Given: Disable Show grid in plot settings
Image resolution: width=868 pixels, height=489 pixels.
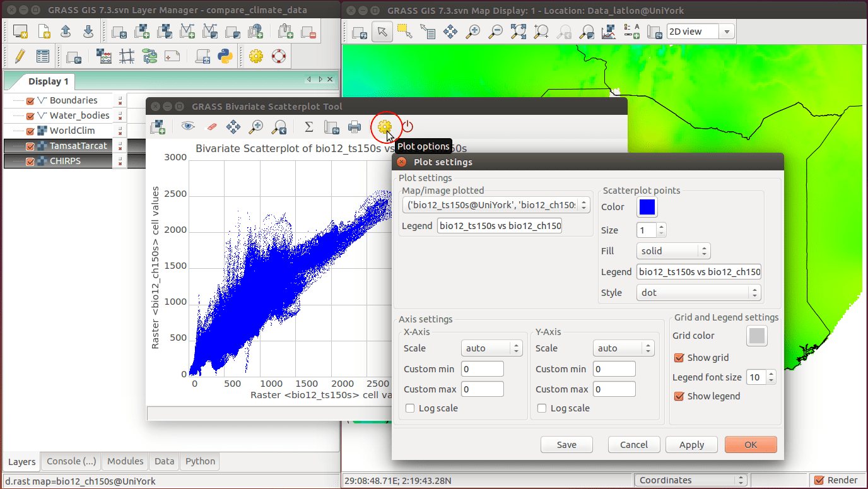Looking at the screenshot, I should pyautogui.click(x=679, y=358).
